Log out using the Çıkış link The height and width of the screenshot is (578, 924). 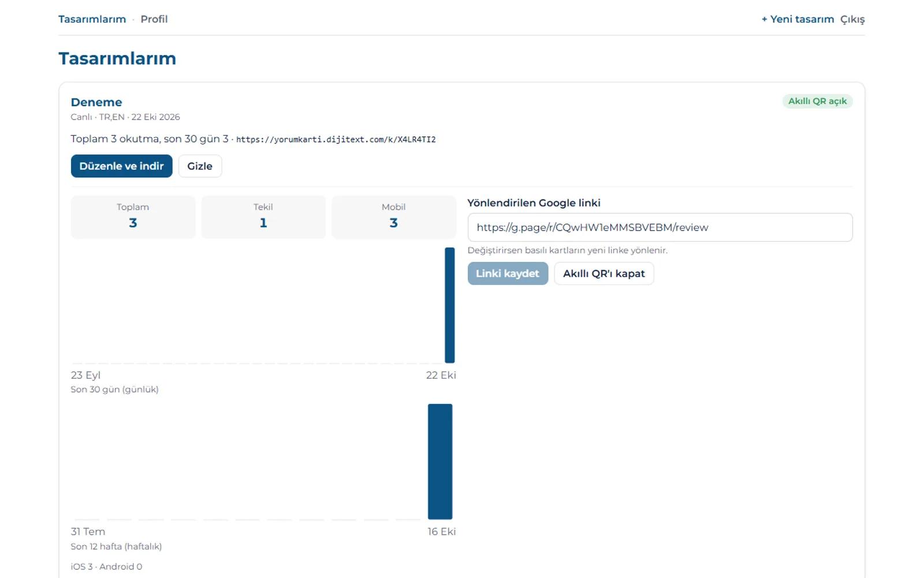(x=852, y=19)
